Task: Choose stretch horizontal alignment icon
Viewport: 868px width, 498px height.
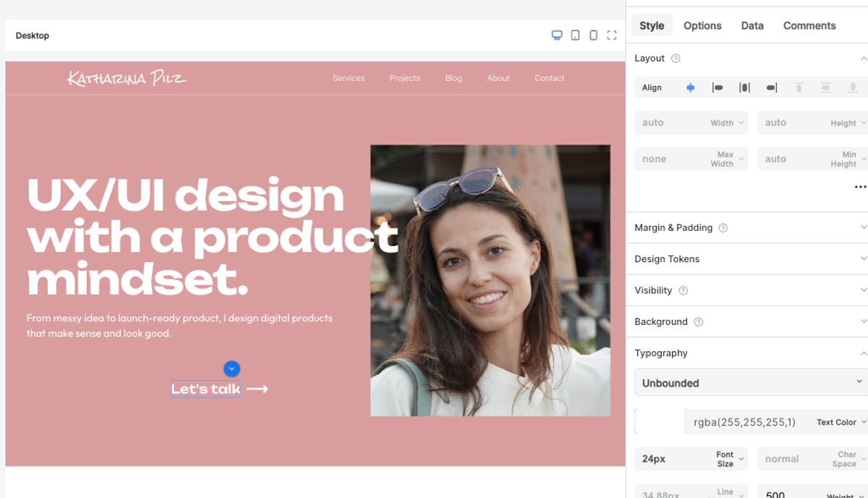Action: click(x=744, y=88)
